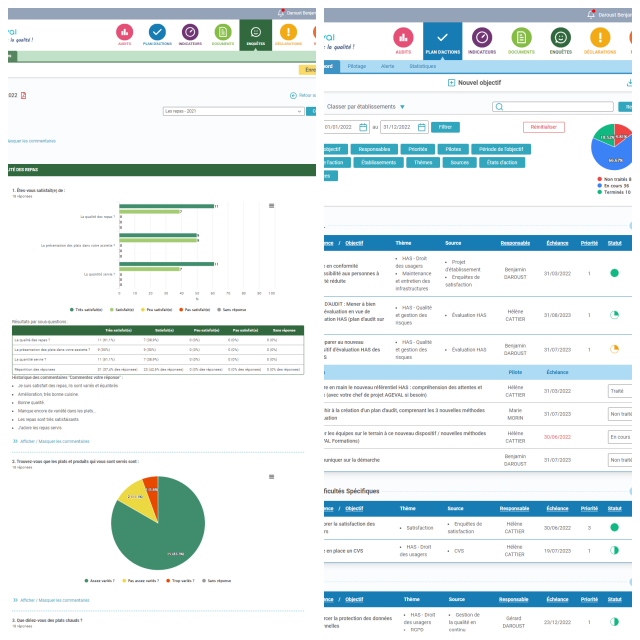Sort first table by Échéance header
The width and height of the screenshot is (640, 640).
click(x=557, y=243)
